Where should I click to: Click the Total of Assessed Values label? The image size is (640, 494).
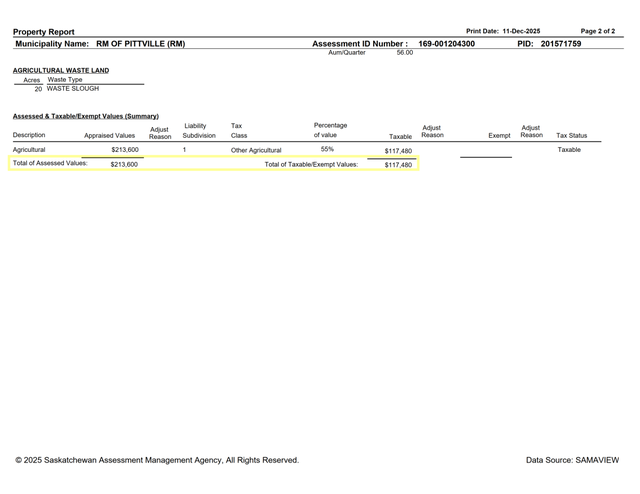point(50,163)
